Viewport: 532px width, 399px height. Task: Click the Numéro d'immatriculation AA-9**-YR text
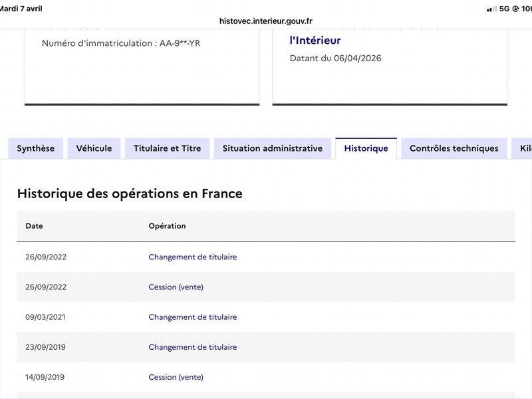coord(121,43)
